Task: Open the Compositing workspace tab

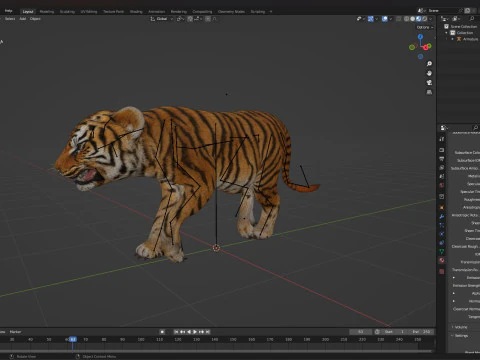Action: (202, 12)
